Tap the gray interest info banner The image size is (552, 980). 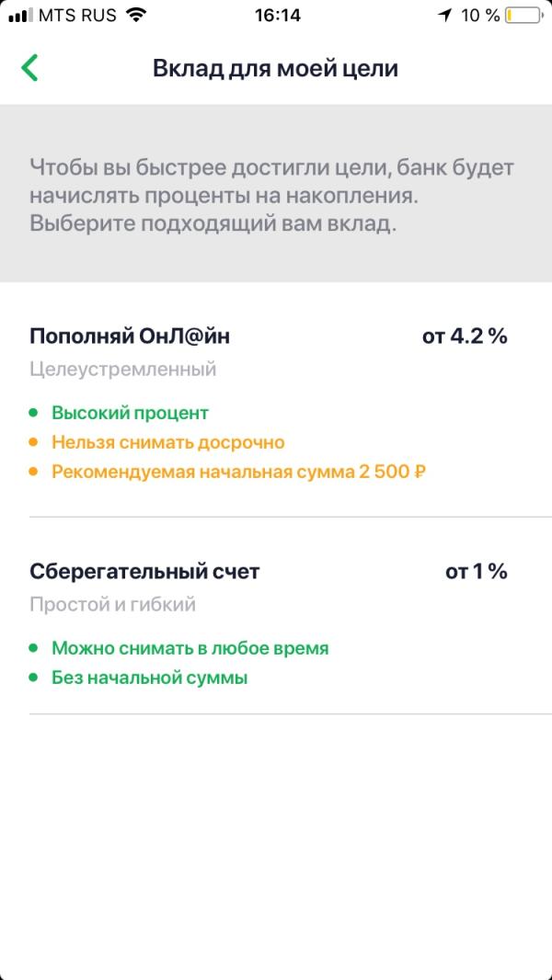point(276,193)
